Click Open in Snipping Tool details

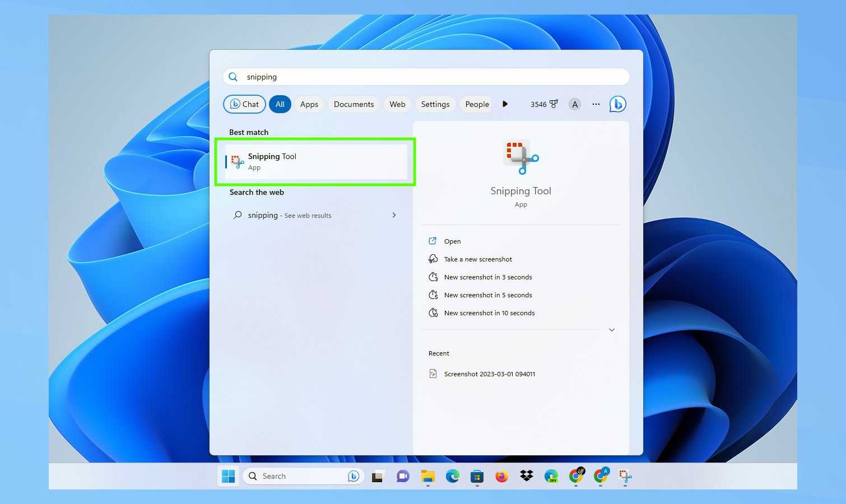tap(452, 241)
